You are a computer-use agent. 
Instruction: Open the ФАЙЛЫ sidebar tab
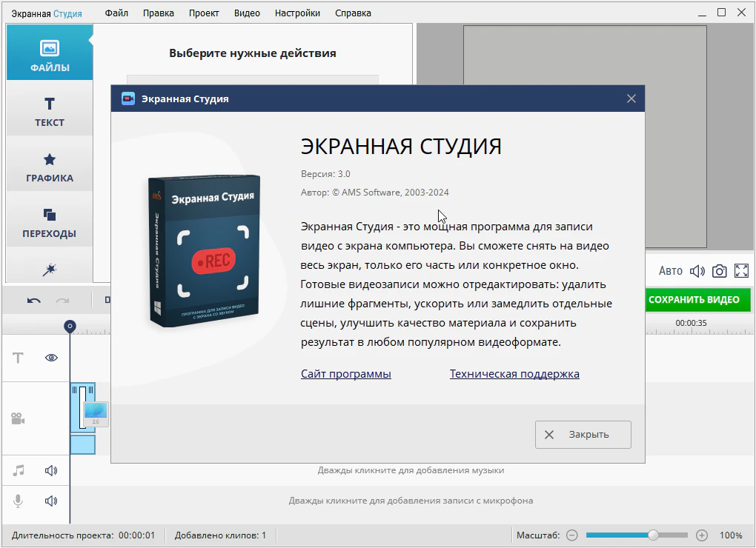tap(50, 56)
